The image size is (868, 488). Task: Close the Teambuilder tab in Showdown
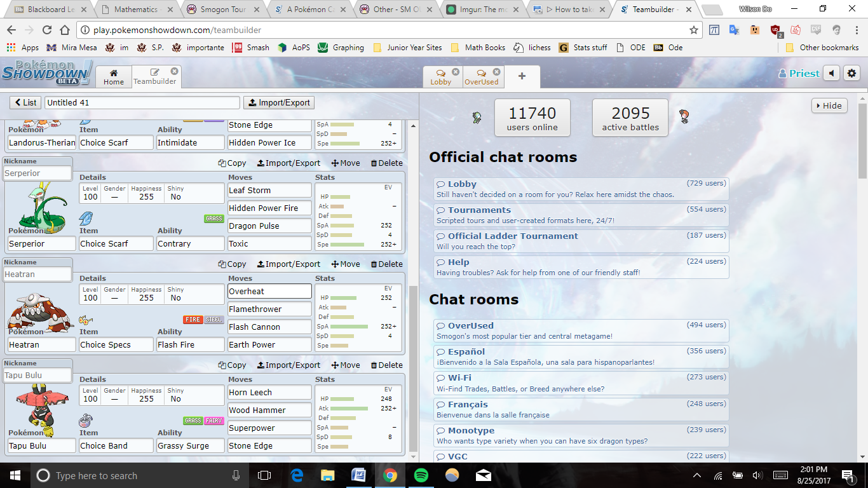tap(174, 71)
